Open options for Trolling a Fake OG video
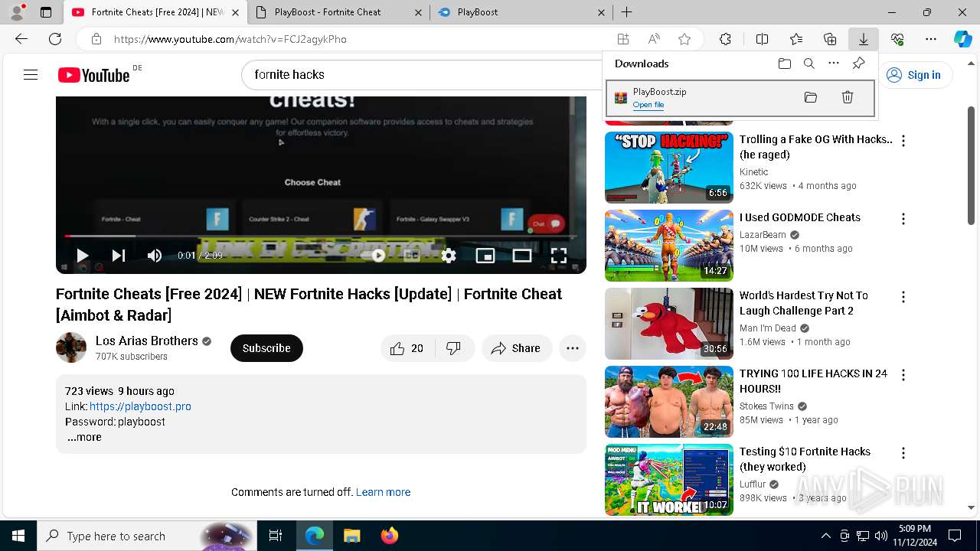 [903, 141]
